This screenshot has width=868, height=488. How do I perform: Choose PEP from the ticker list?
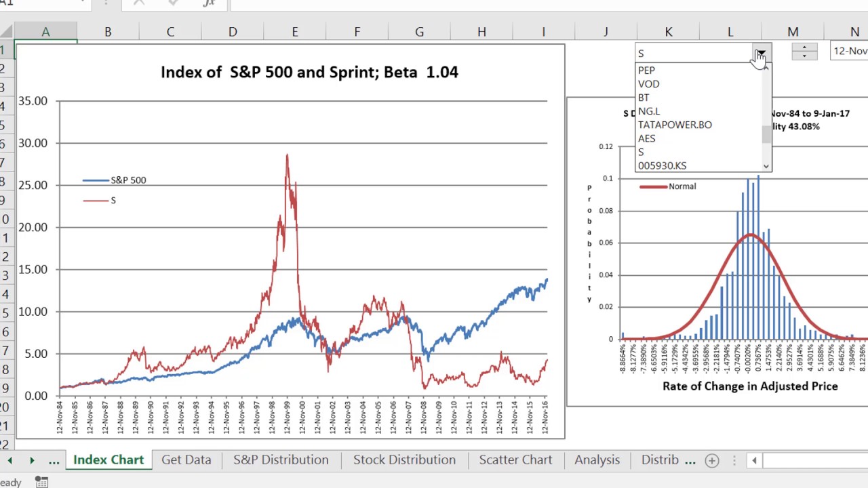[698, 70]
